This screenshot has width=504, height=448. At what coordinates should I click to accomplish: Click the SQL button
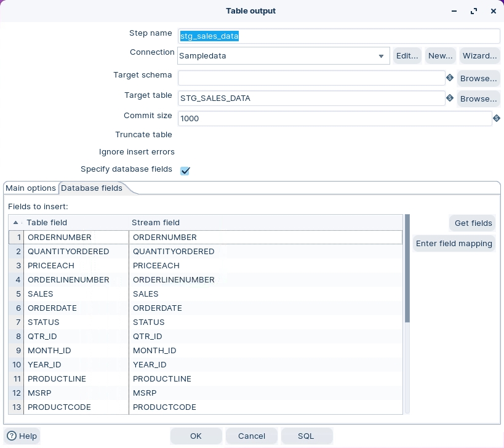(306, 436)
